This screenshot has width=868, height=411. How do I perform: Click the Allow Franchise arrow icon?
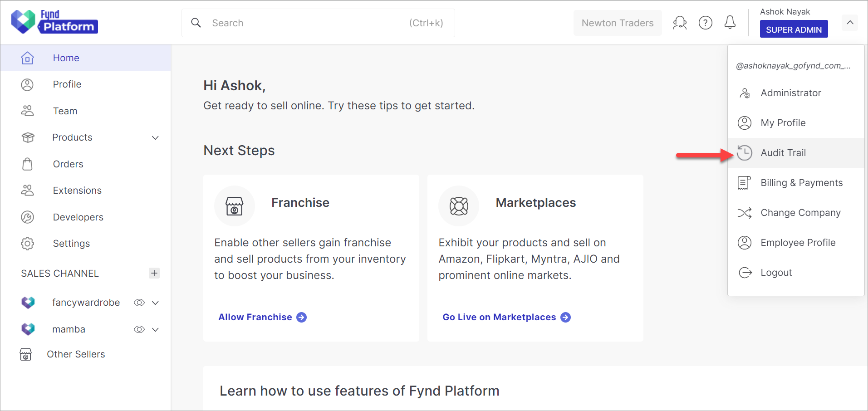[x=301, y=318]
